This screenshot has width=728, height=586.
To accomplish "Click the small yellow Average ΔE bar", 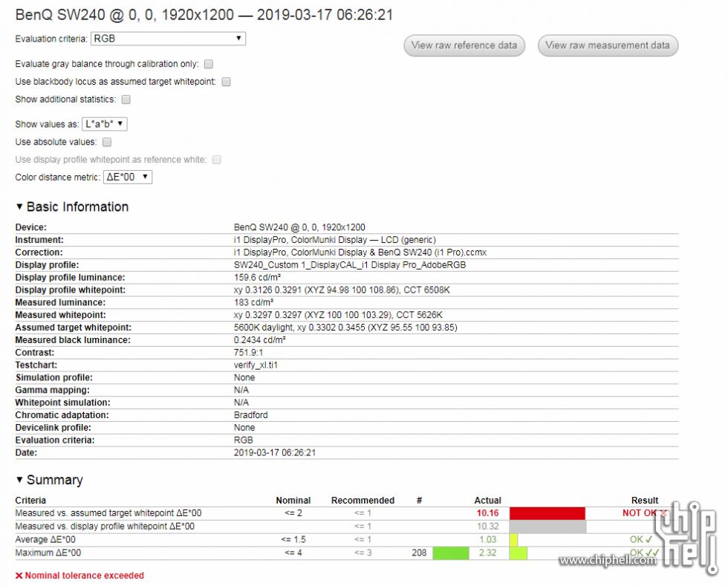I will [513, 539].
